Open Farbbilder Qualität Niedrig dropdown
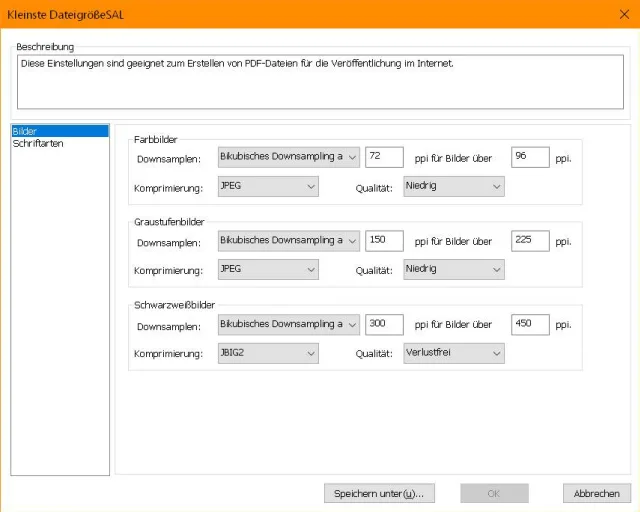 click(454, 187)
